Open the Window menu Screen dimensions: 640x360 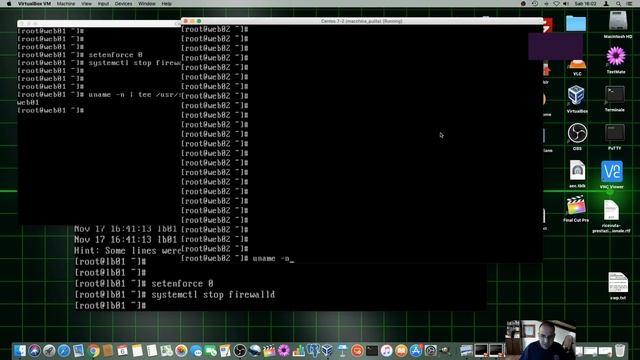click(x=147, y=4)
